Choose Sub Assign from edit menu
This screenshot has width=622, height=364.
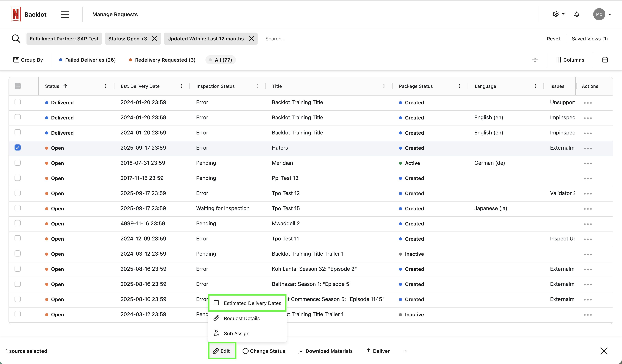tap(236, 333)
